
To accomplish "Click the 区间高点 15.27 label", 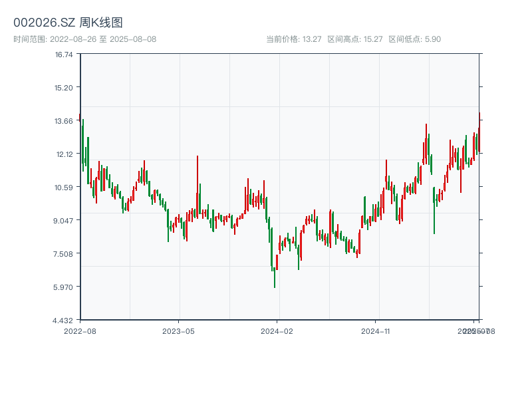I will click(x=354, y=39).
